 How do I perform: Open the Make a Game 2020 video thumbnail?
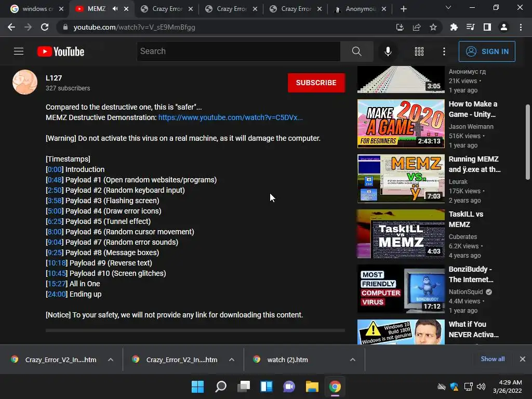(401, 124)
